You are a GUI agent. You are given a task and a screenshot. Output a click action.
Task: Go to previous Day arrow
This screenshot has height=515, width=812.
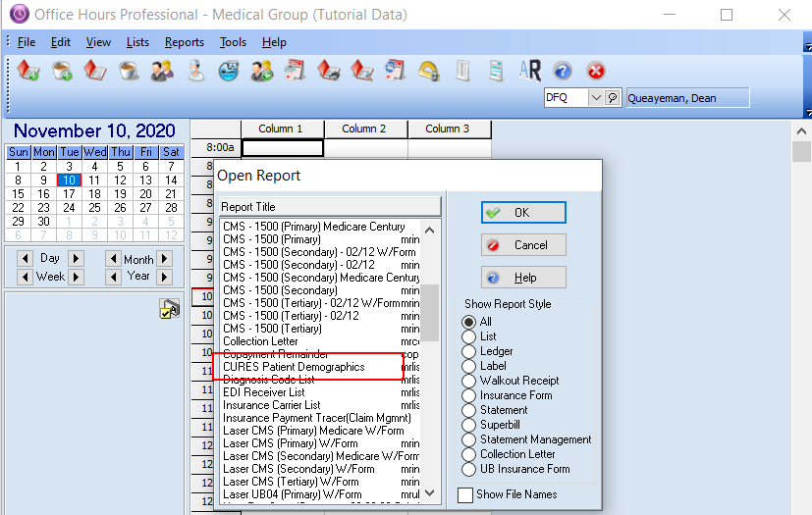pyautogui.click(x=25, y=258)
